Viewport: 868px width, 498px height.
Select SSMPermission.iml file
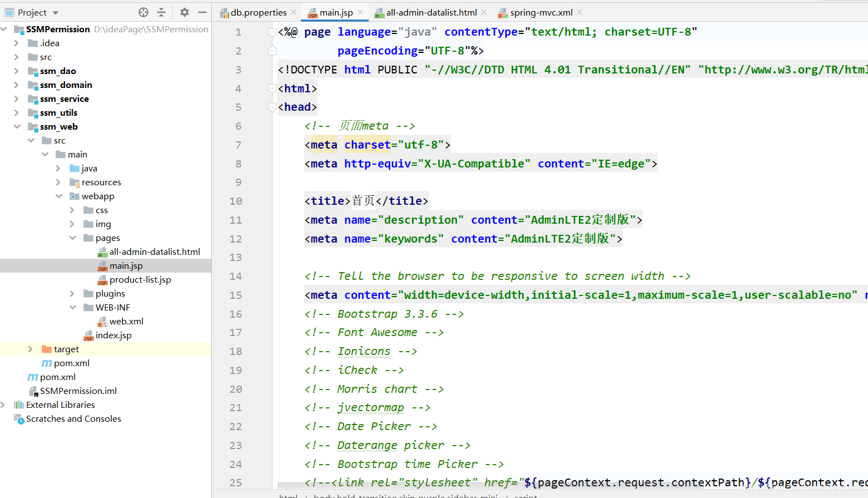78,391
